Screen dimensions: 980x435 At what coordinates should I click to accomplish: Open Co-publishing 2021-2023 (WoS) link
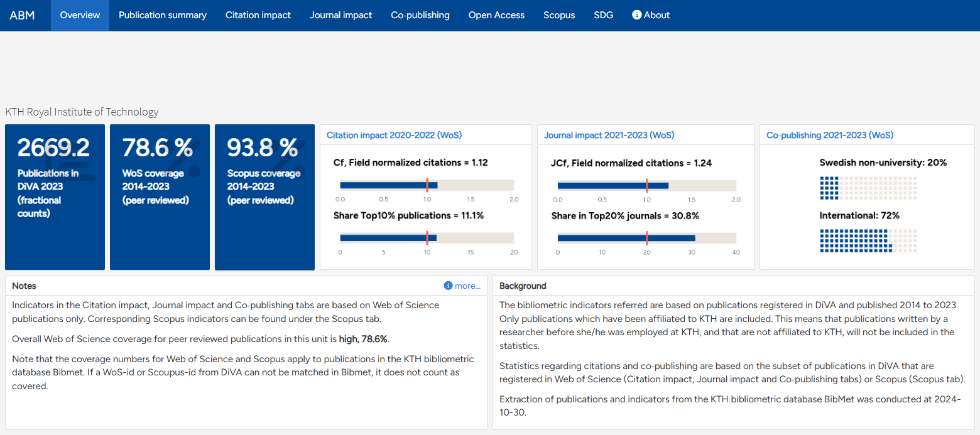click(829, 135)
